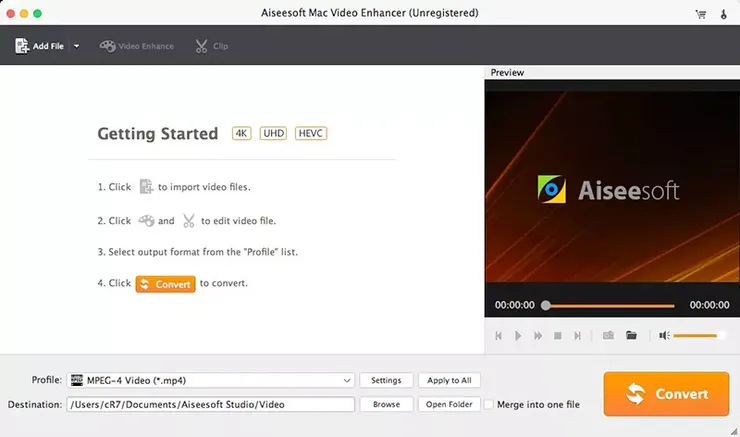Click the import file icon in step 1
This screenshot has height=437, width=740.
146,186
